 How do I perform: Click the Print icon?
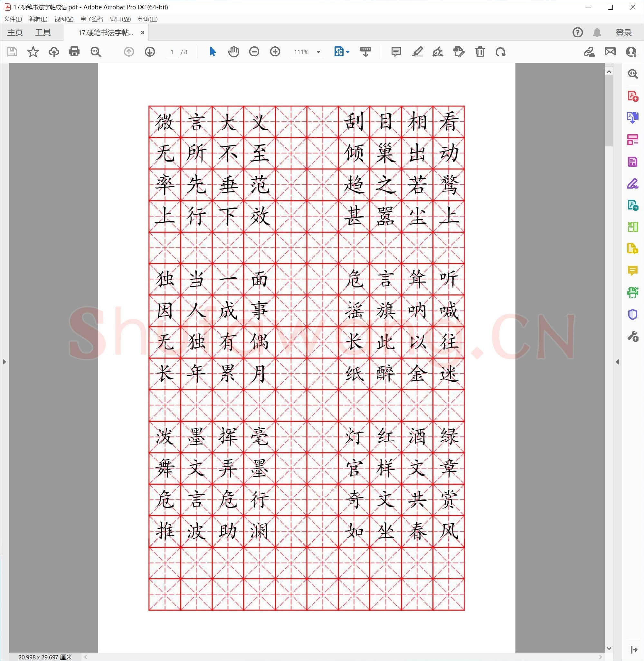pyautogui.click(x=74, y=52)
